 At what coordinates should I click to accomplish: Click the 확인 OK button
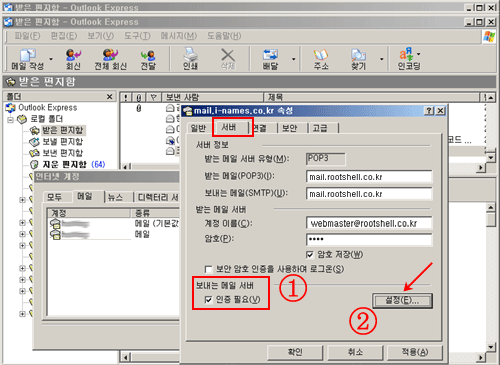click(x=295, y=352)
